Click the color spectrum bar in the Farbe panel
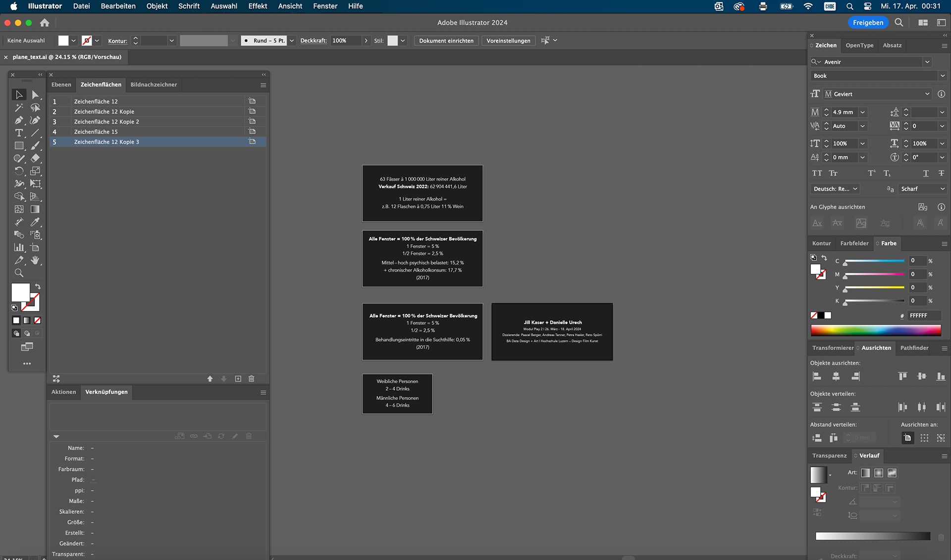Image resolution: width=951 pixels, height=560 pixels. pyautogui.click(x=875, y=330)
